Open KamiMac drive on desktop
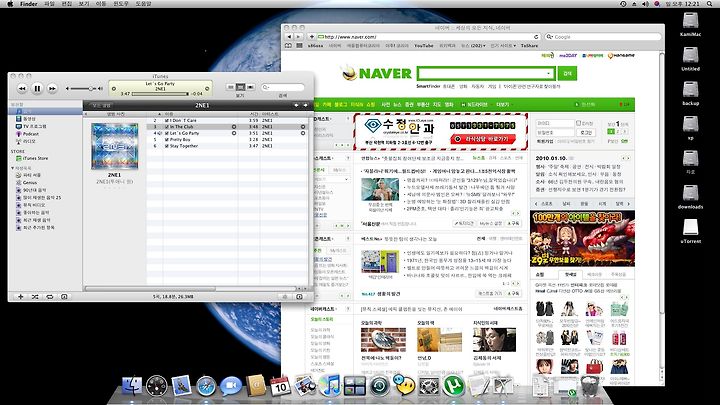The width and height of the screenshot is (720, 405). (x=690, y=24)
